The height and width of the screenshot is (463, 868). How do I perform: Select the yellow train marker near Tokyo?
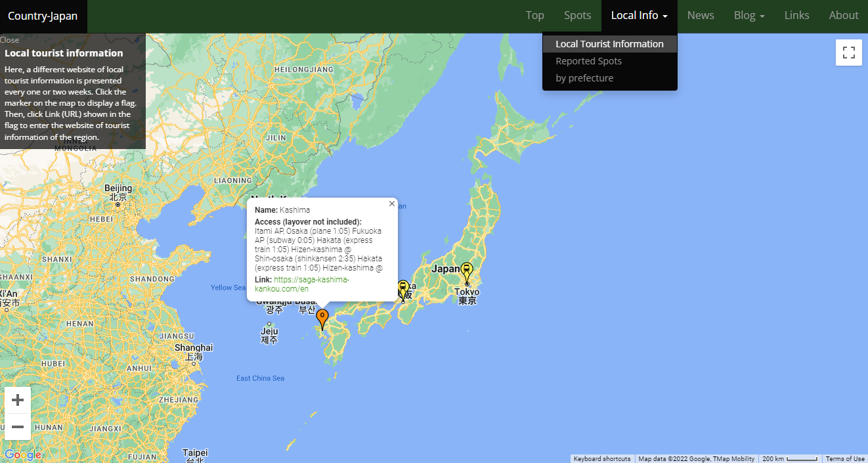(466, 269)
